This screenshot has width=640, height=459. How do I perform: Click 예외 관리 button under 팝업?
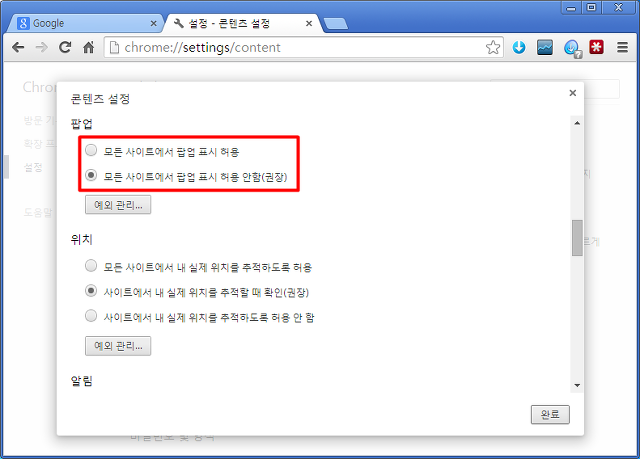(x=118, y=204)
